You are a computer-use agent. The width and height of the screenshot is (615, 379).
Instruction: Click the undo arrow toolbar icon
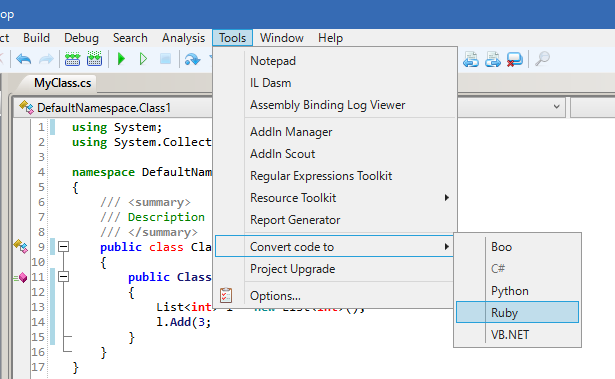tap(24, 59)
